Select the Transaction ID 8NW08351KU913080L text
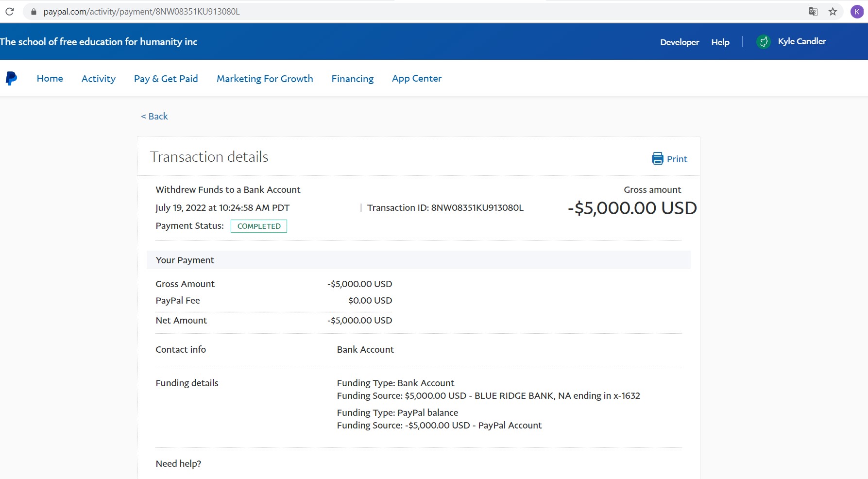Image resolution: width=868 pixels, height=479 pixels. click(445, 207)
